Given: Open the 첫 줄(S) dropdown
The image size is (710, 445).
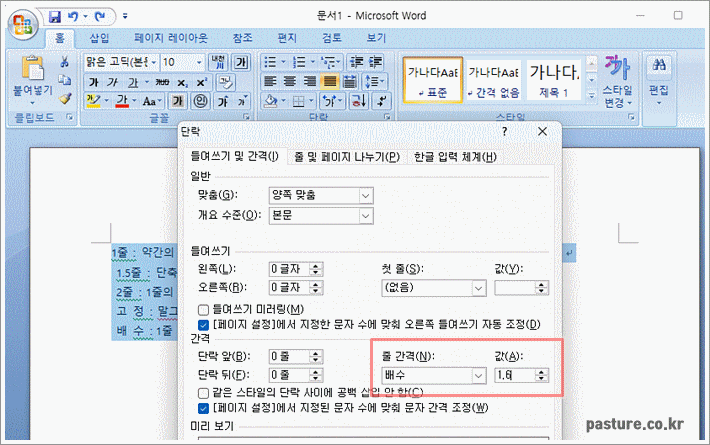Looking at the screenshot, I should (478, 288).
